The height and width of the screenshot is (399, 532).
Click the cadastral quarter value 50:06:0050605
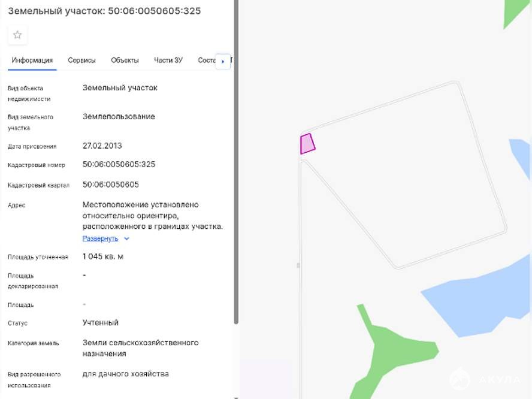point(110,185)
